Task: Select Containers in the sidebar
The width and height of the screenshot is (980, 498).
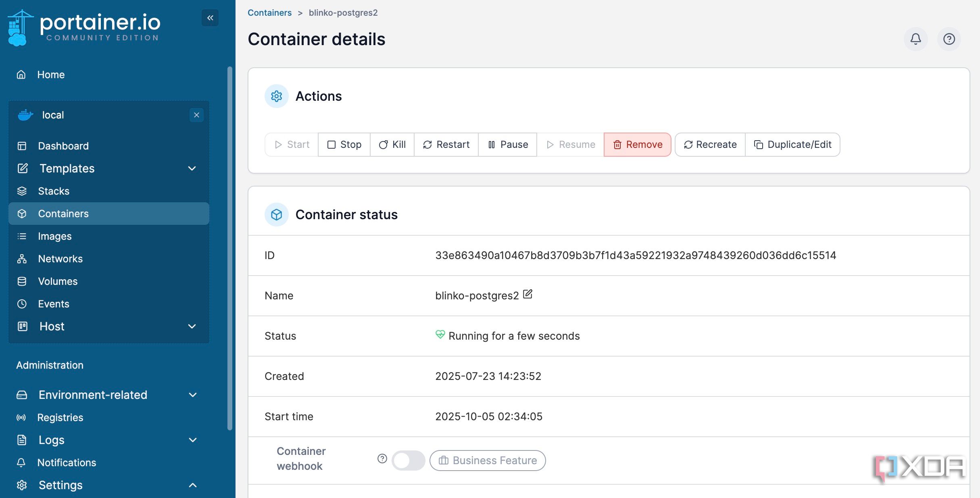Action: [x=109, y=214]
